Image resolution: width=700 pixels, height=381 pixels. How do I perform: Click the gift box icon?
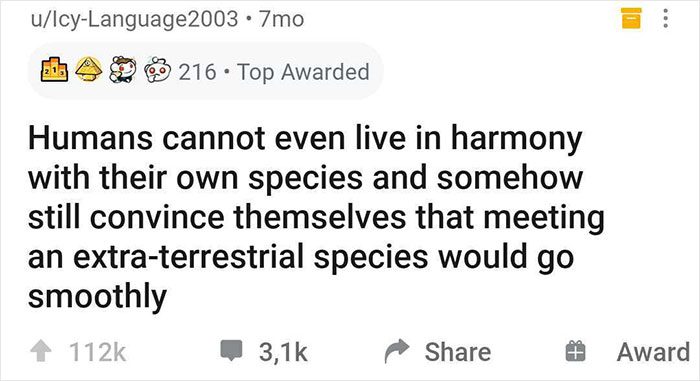pyautogui.click(x=575, y=351)
